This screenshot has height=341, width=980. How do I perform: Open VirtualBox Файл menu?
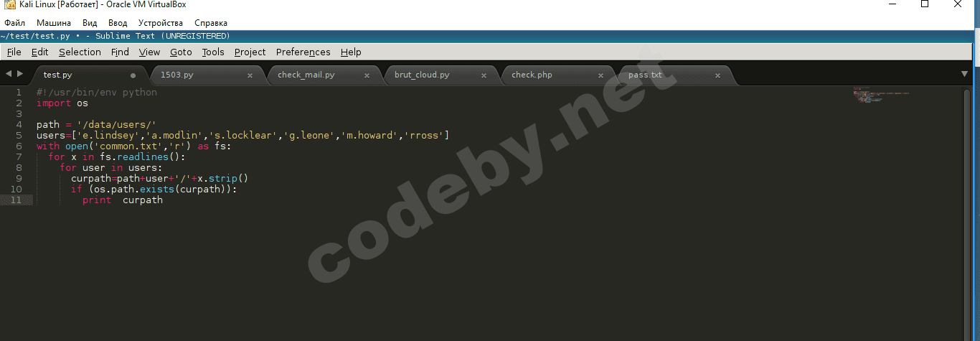tap(14, 23)
